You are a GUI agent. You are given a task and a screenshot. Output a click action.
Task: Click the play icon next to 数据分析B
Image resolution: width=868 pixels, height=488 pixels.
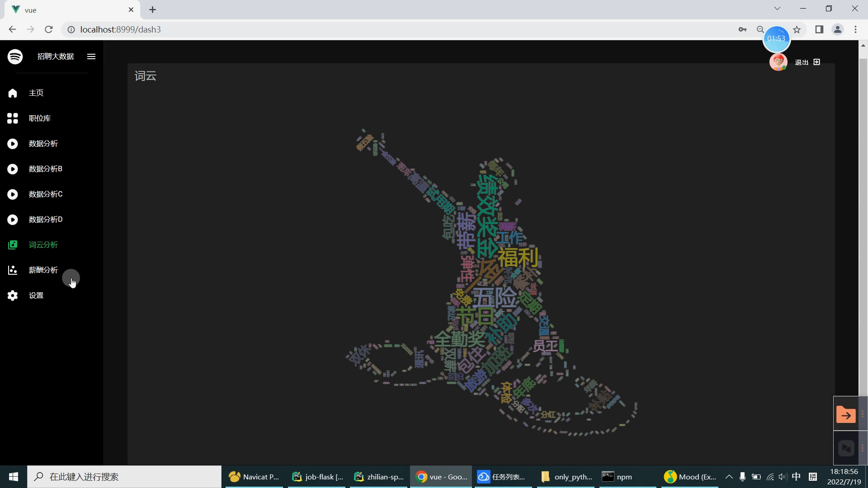pyautogui.click(x=13, y=169)
